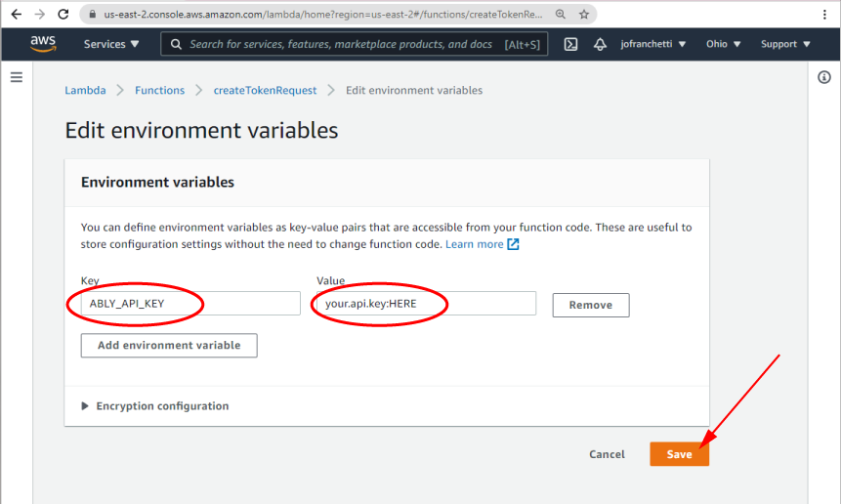The width and height of the screenshot is (841, 504).
Task: Click the Edit environment variables page title
Action: pyautogui.click(x=201, y=130)
